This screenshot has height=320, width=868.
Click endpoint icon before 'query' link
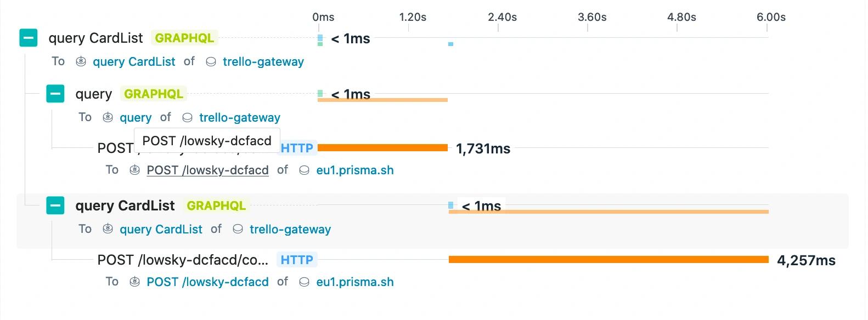click(108, 117)
